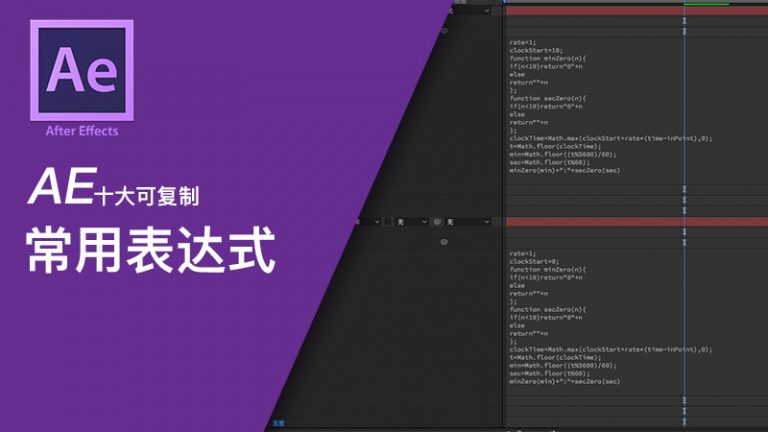The width and height of the screenshot is (768, 432).
Task: Click the green work area bar at timeline top
Action: coord(706,4)
